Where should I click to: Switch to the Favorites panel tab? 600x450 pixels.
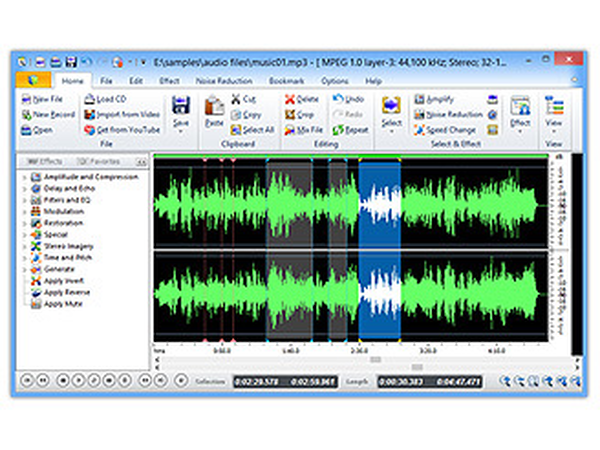[x=99, y=161]
